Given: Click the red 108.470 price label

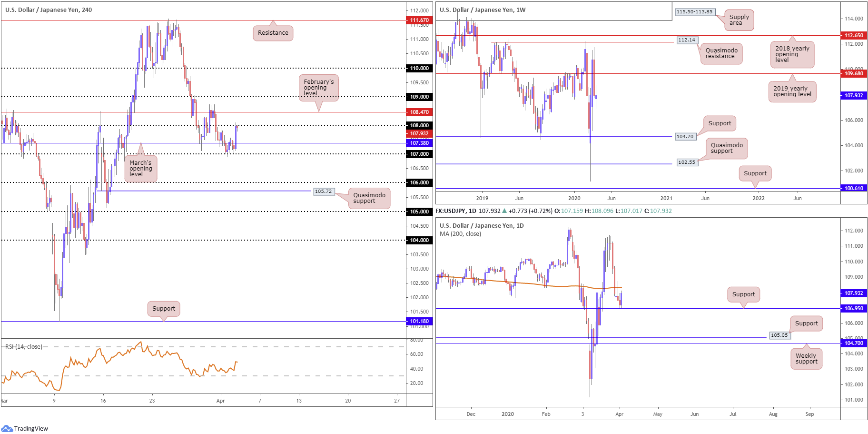Looking at the screenshot, I should coord(419,112).
